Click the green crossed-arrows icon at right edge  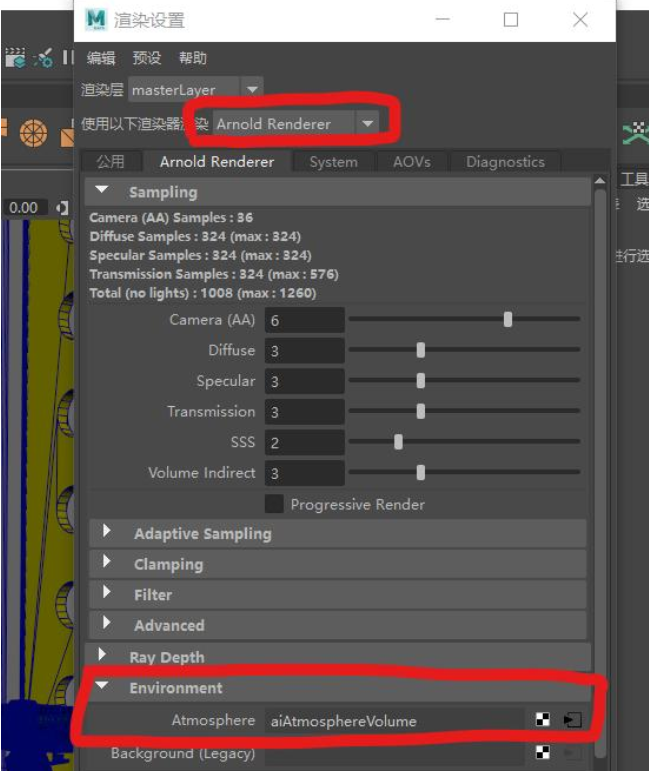[636, 131]
